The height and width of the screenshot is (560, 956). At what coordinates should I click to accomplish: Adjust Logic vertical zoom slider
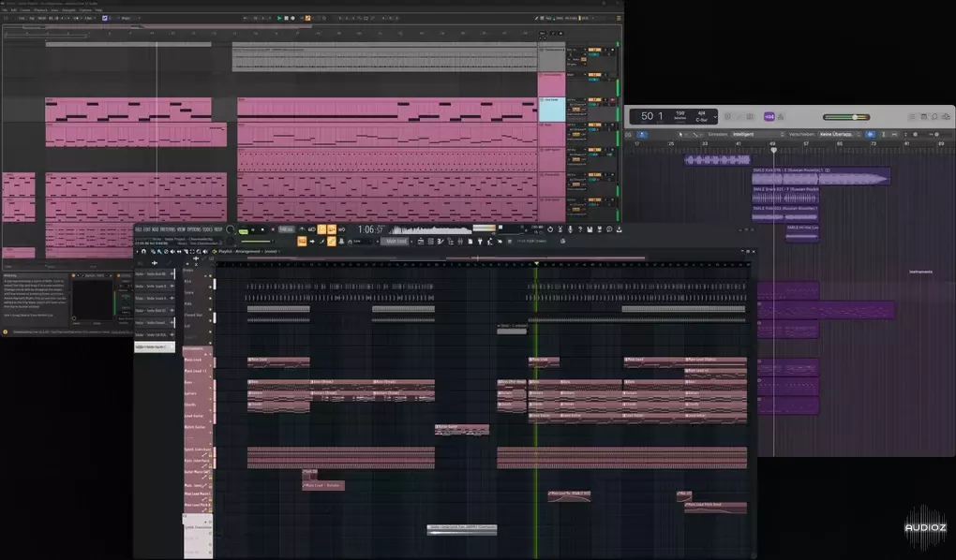[x=913, y=134]
